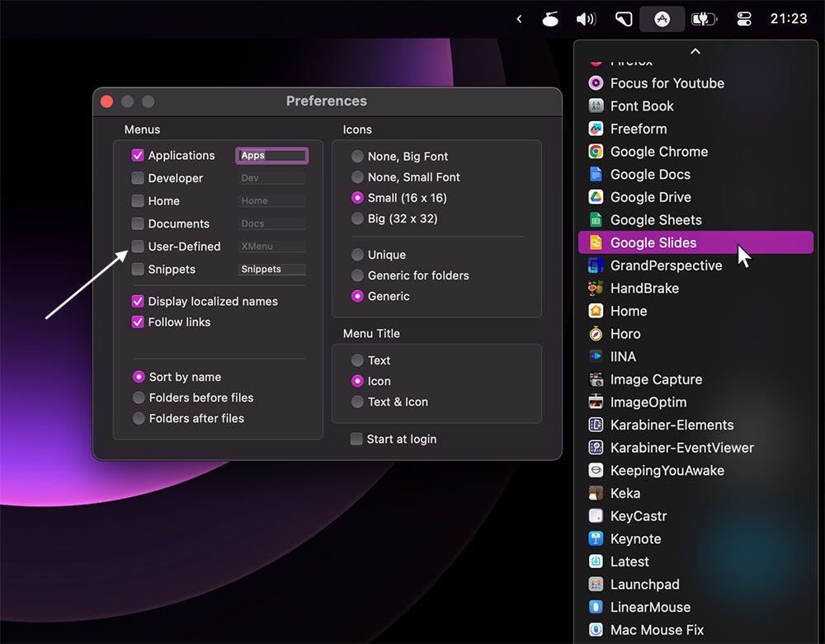Screen dimensions: 825x644
Task: Click the Google Drive icon
Action: 596,197
